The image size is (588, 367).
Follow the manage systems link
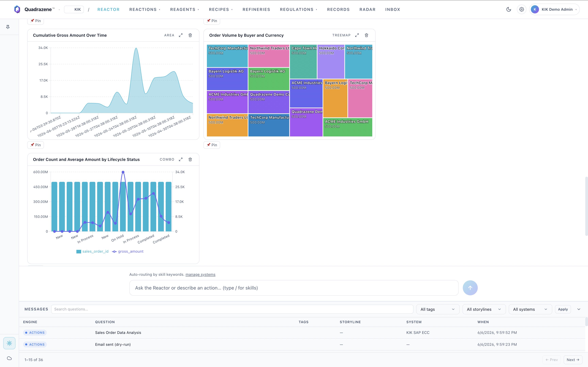point(200,275)
